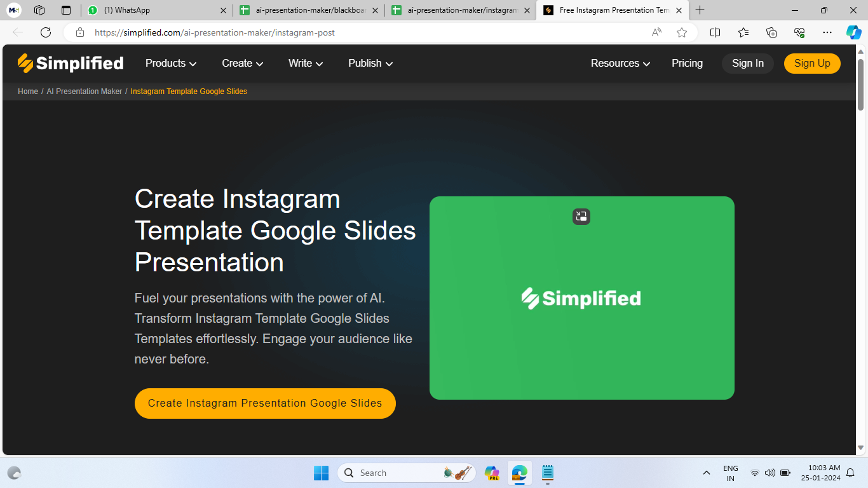Click the paragraph starting Fuel your presentations
Screen dimensions: 868x488
273,329
